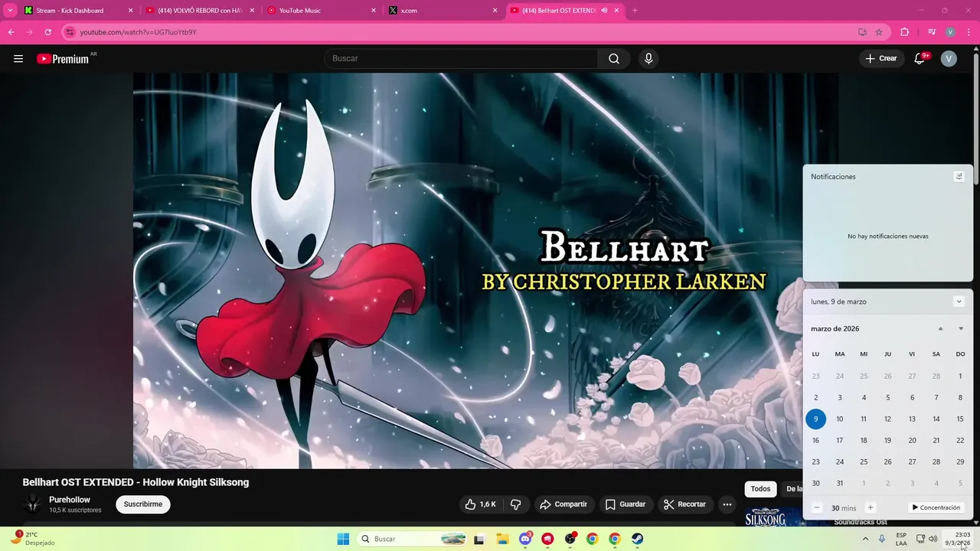Click the browser address bar URL
The image size is (980, 551).
click(138, 32)
